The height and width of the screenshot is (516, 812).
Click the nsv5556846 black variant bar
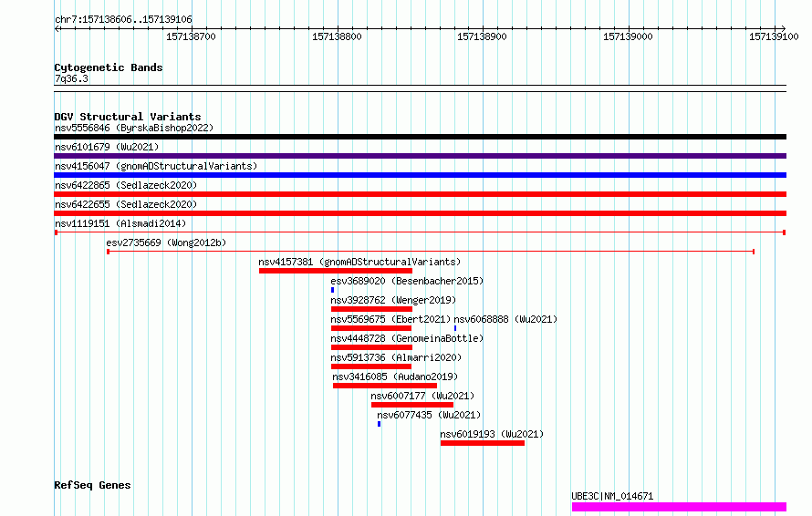420,137
